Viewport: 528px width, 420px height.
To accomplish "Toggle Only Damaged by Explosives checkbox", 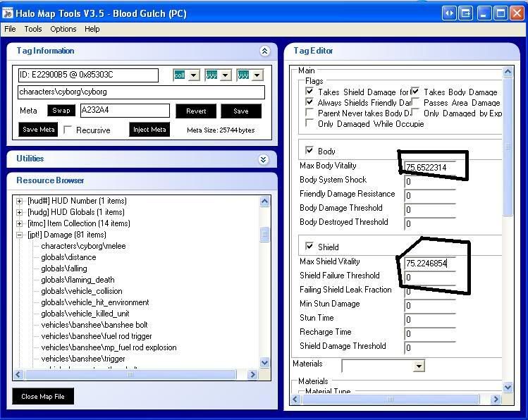I will tap(415, 113).
